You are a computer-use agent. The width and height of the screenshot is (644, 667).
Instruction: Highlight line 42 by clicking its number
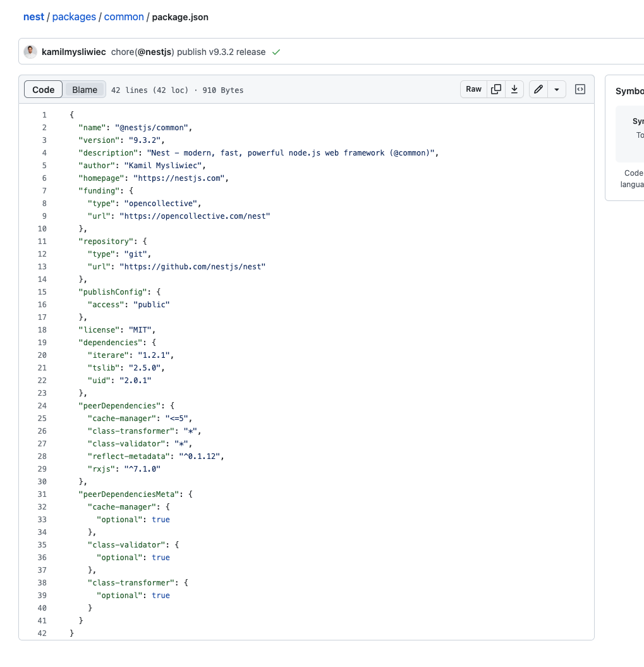(x=42, y=633)
